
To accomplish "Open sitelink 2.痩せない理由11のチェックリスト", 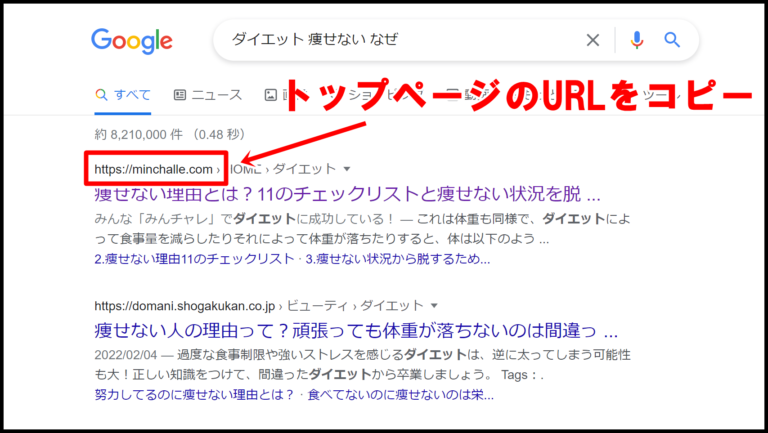I will click(x=194, y=259).
